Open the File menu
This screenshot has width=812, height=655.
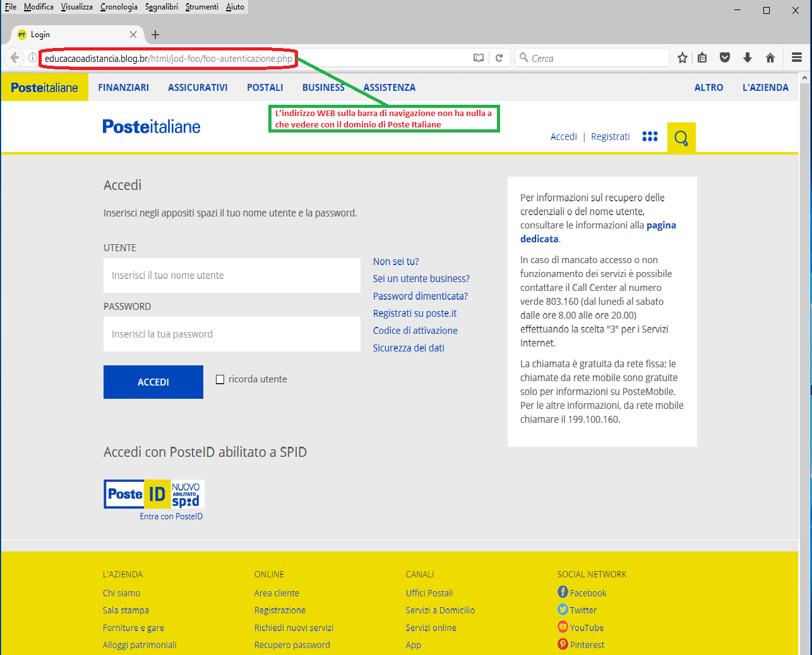coord(11,7)
